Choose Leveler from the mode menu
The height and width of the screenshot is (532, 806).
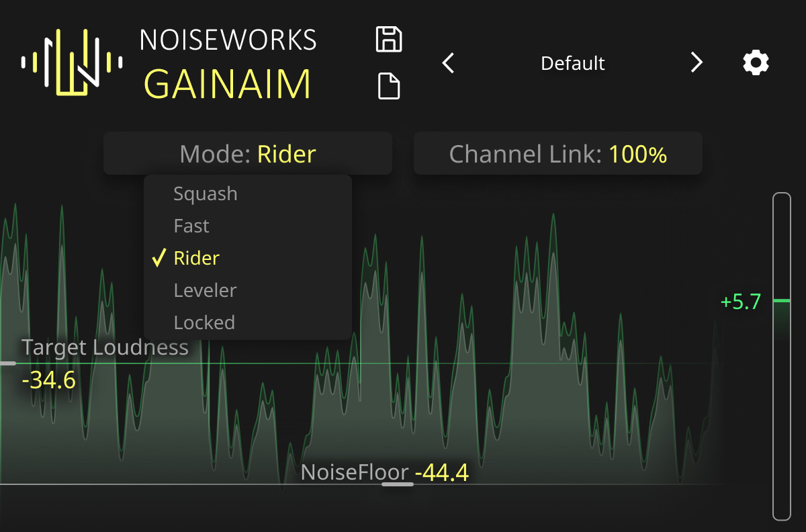205,290
